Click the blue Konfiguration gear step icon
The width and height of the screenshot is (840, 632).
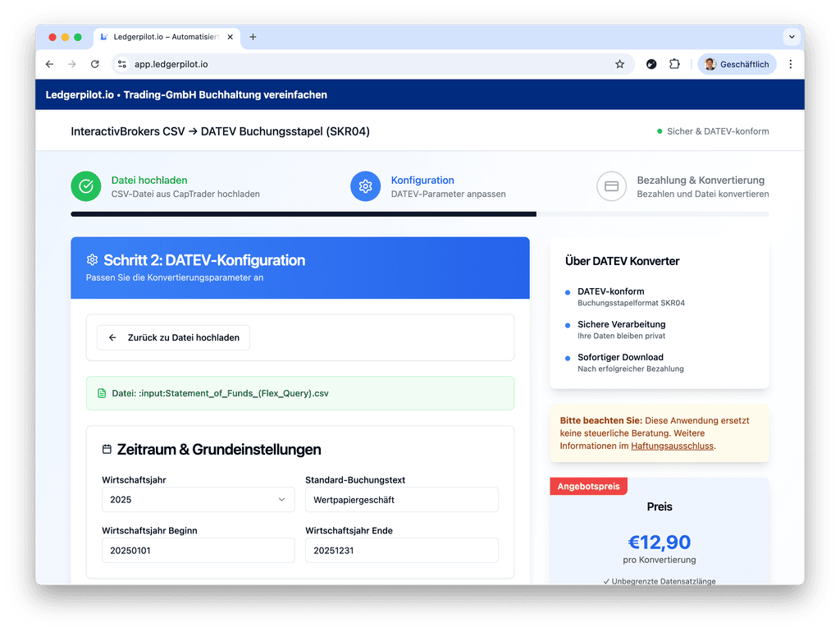(x=365, y=186)
